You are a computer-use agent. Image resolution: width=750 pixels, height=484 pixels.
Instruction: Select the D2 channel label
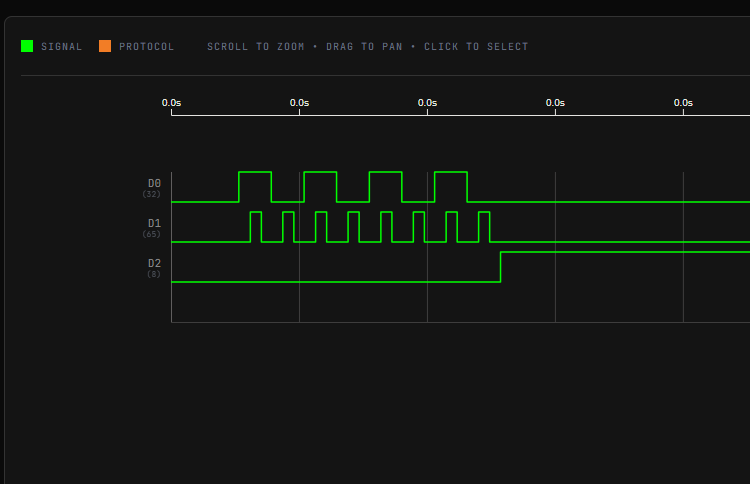154,263
